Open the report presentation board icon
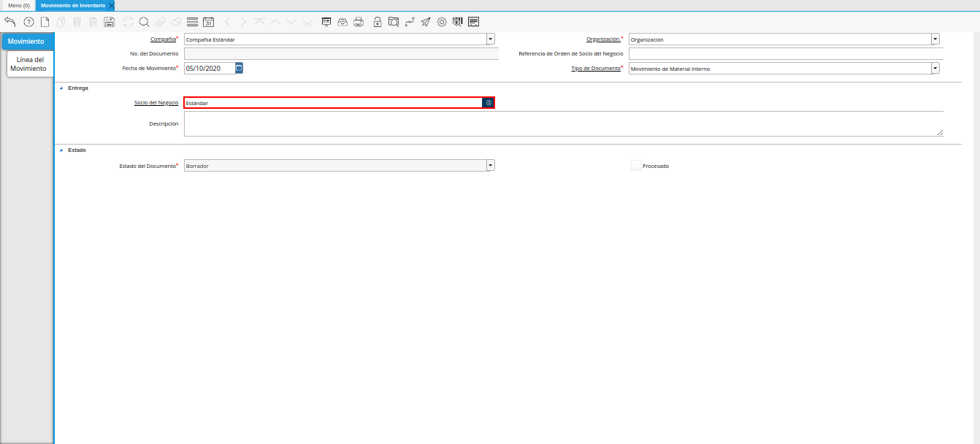The width and height of the screenshot is (980, 444). (x=326, y=22)
